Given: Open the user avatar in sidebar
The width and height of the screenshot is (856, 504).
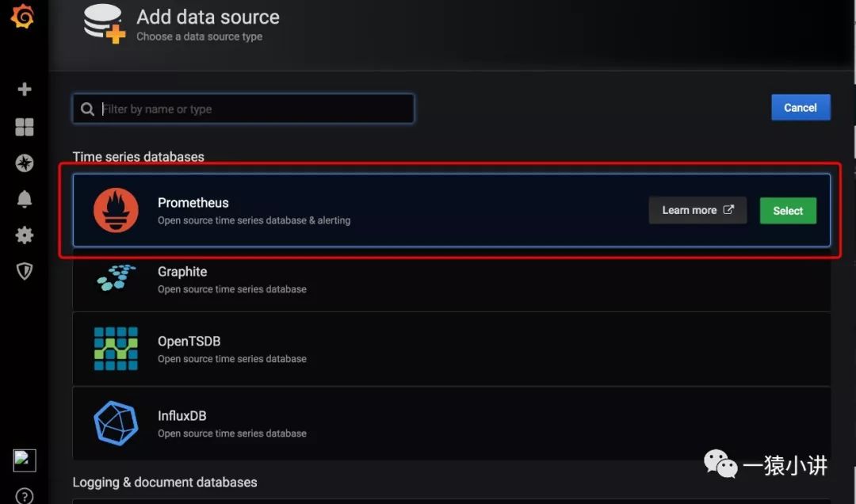Looking at the screenshot, I should tap(25, 460).
